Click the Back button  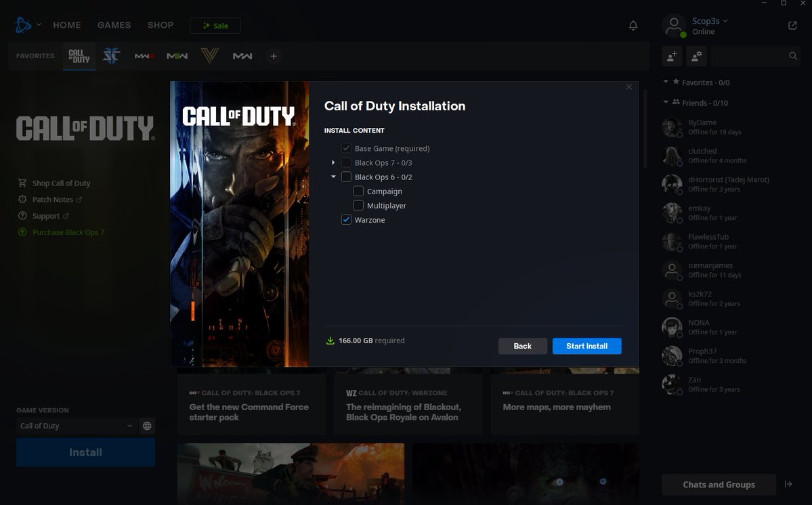523,346
